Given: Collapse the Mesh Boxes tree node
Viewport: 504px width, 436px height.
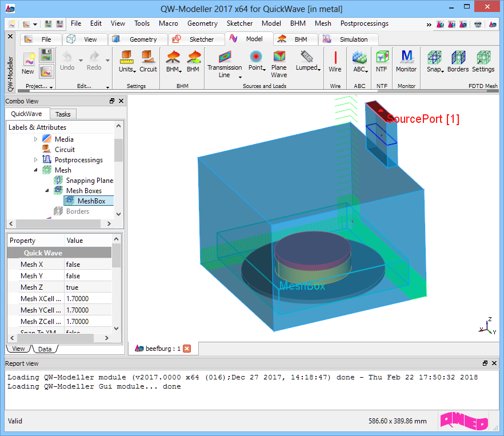Looking at the screenshot, I should pos(47,191).
